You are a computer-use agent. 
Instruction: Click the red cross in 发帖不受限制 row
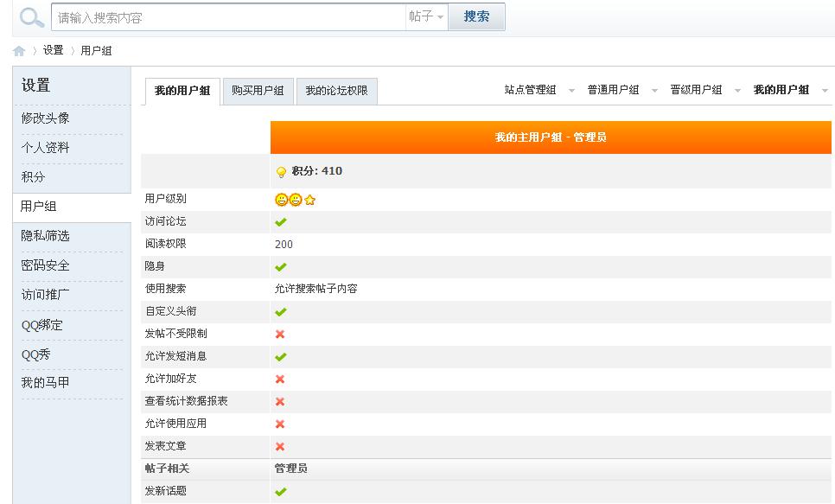[280, 334]
